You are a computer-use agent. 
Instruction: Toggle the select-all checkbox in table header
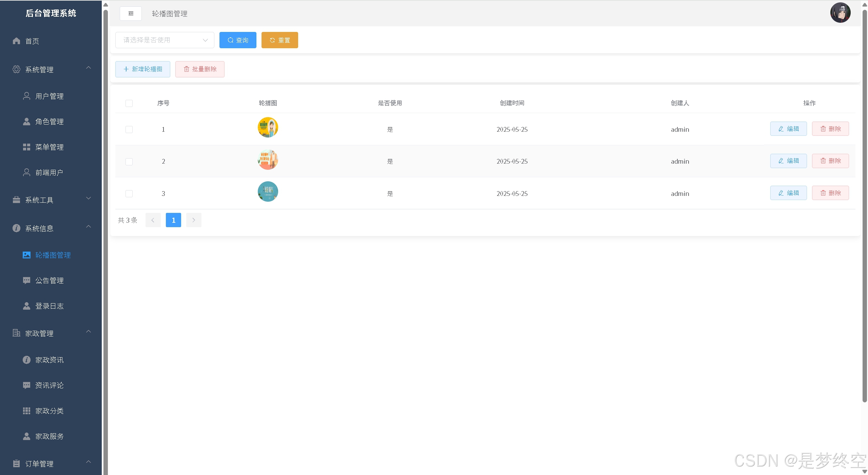[129, 103]
